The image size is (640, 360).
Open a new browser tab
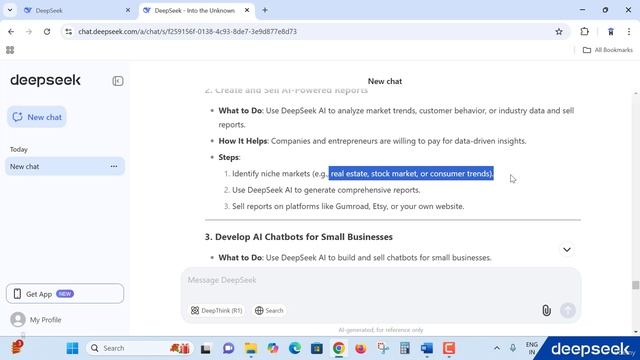[265, 11]
